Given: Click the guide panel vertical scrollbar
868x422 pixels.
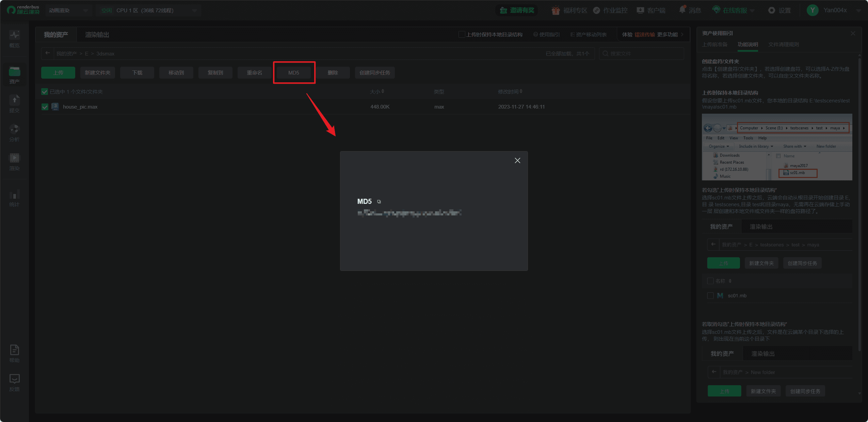Looking at the screenshot, I should (x=859, y=204).
